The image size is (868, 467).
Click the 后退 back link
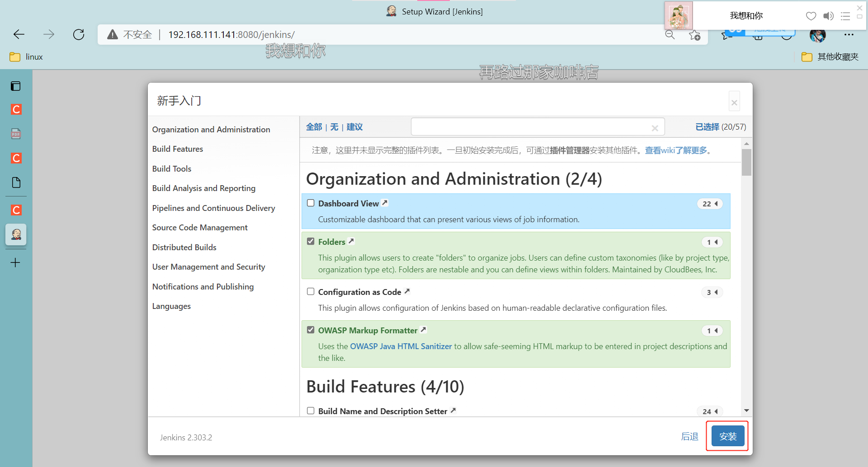(x=689, y=436)
